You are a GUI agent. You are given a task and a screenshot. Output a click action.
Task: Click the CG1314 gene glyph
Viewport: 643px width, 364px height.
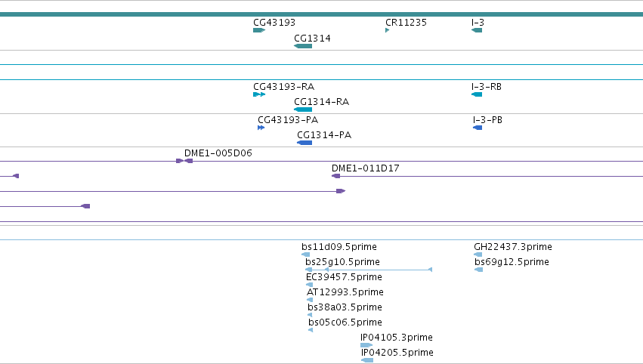click(303, 46)
